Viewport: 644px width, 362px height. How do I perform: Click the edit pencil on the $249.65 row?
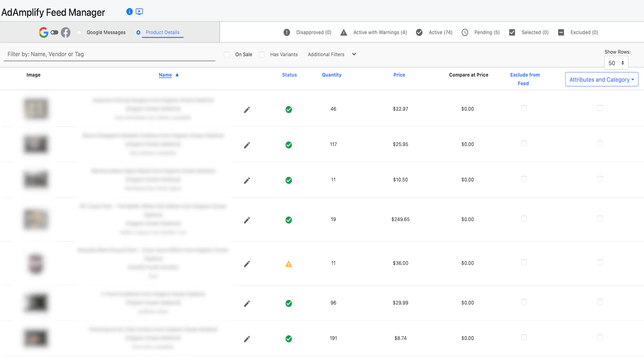click(x=247, y=220)
